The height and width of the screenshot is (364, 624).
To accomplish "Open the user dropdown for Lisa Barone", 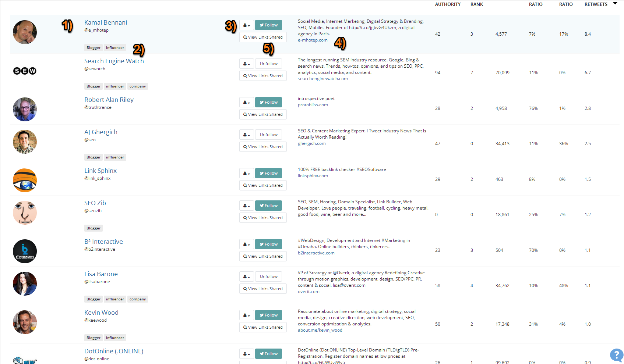I will click(x=246, y=276).
